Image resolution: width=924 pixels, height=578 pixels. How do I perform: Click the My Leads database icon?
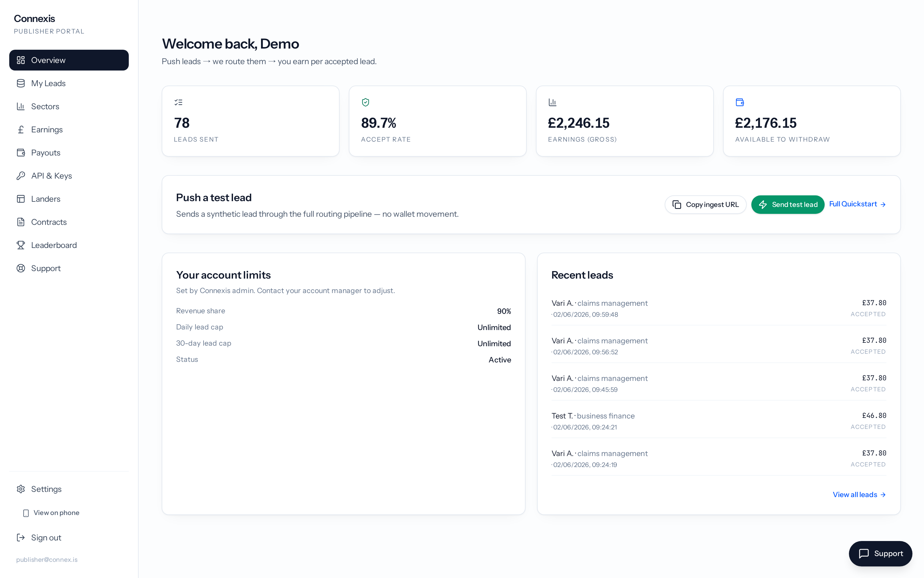tap(21, 83)
